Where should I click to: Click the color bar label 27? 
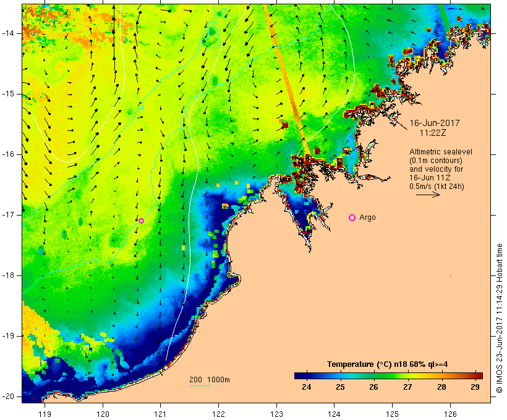coord(407,387)
